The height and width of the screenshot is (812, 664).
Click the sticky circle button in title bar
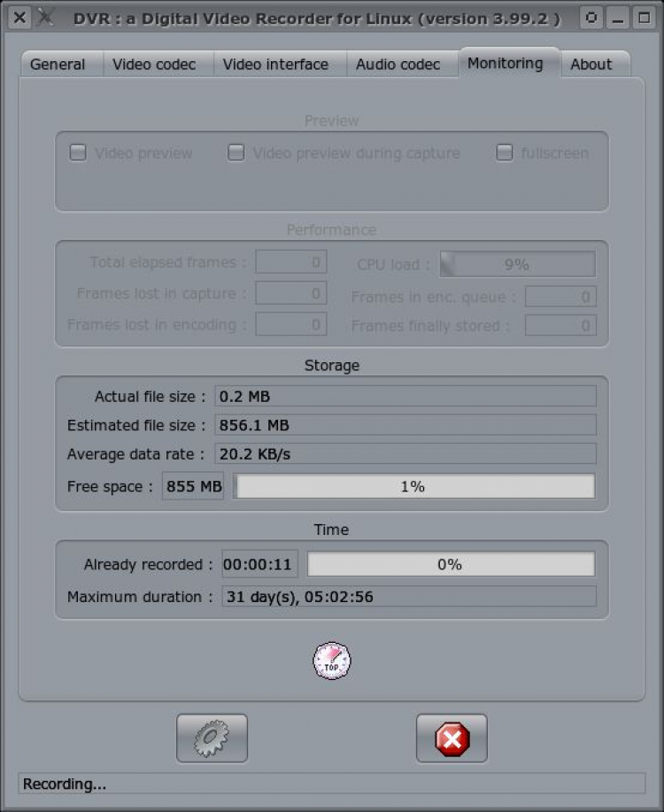[x=591, y=17]
